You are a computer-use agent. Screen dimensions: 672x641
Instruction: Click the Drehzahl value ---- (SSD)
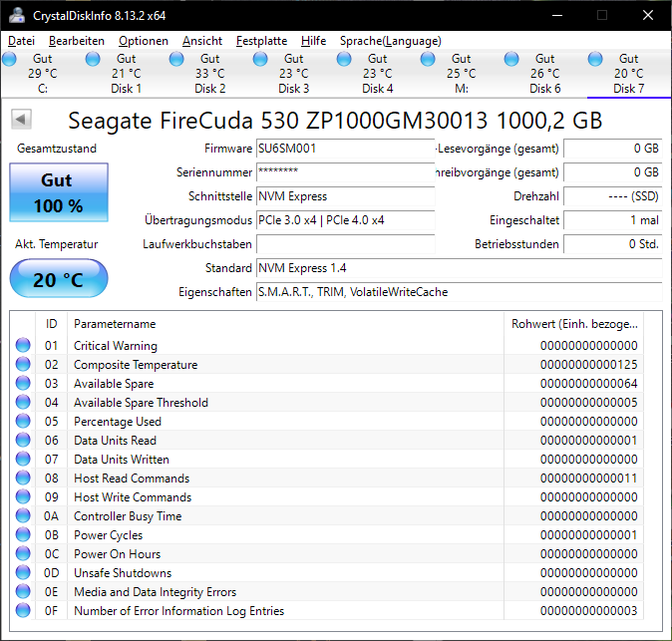613,196
